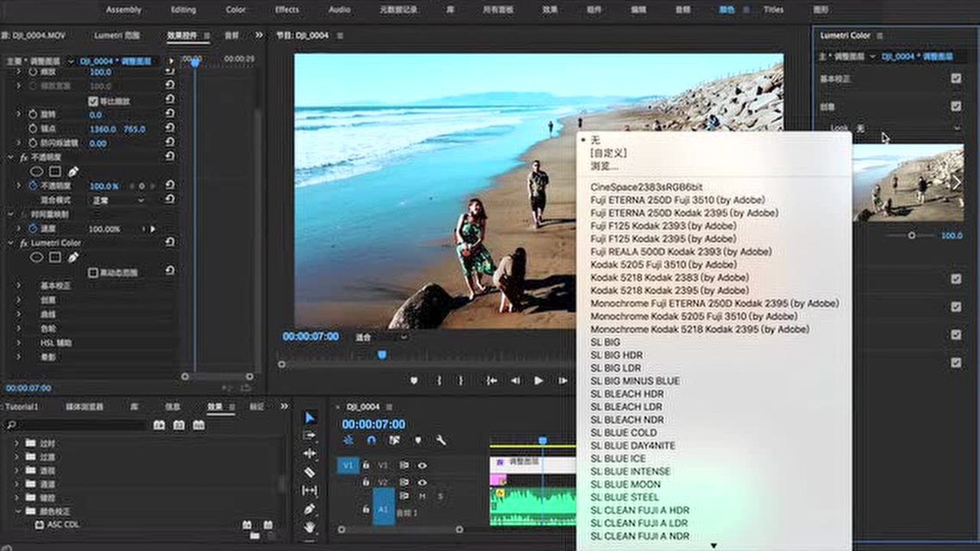Screen dimensions: 980x551
Task: Open timeline wrench settings
Action: [441, 440]
